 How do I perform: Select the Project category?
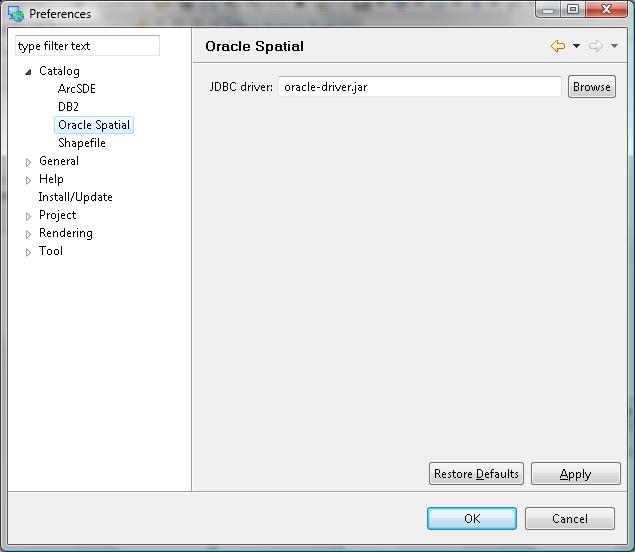tap(58, 215)
